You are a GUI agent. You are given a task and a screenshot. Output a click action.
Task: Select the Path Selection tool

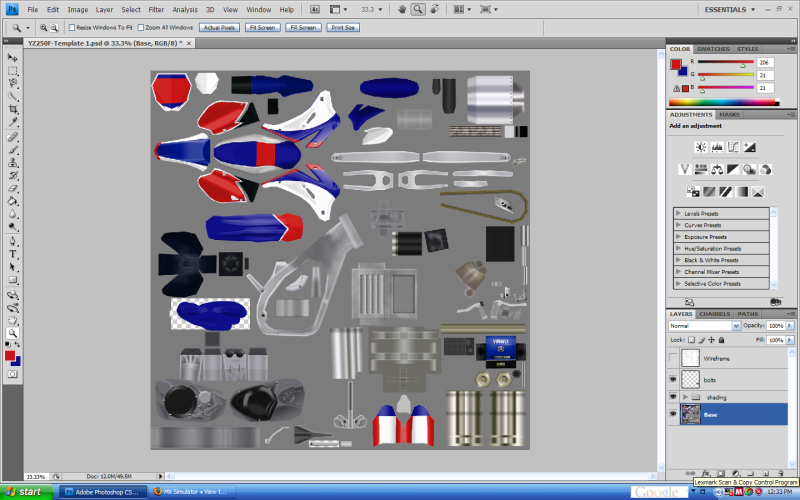pos(12,267)
